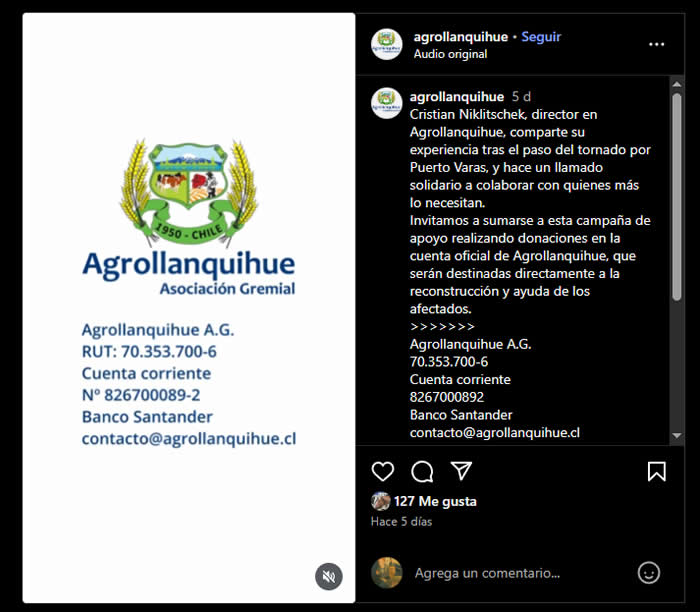Open agrollanquihue username in post header

click(x=461, y=37)
